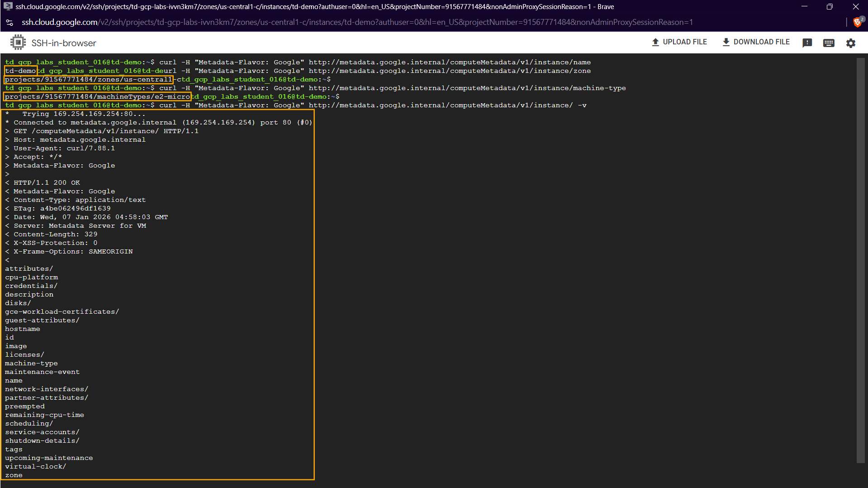Open the on-screen keyboard helper icon
The height and width of the screenshot is (488, 868).
pyautogui.click(x=829, y=43)
